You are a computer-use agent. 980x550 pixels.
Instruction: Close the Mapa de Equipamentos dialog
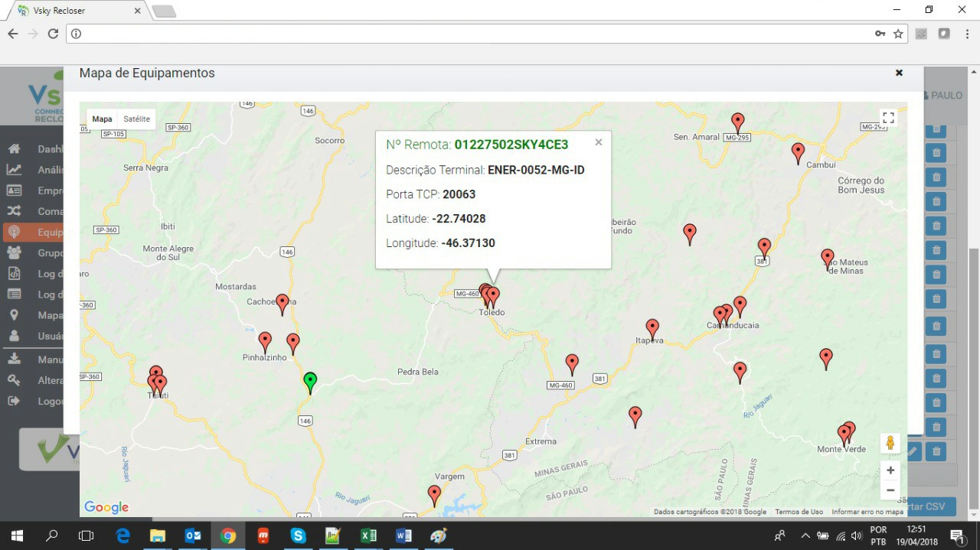click(x=899, y=73)
